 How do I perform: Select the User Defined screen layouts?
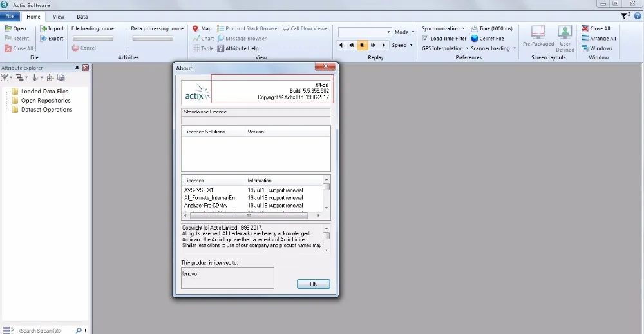[565, 38]
